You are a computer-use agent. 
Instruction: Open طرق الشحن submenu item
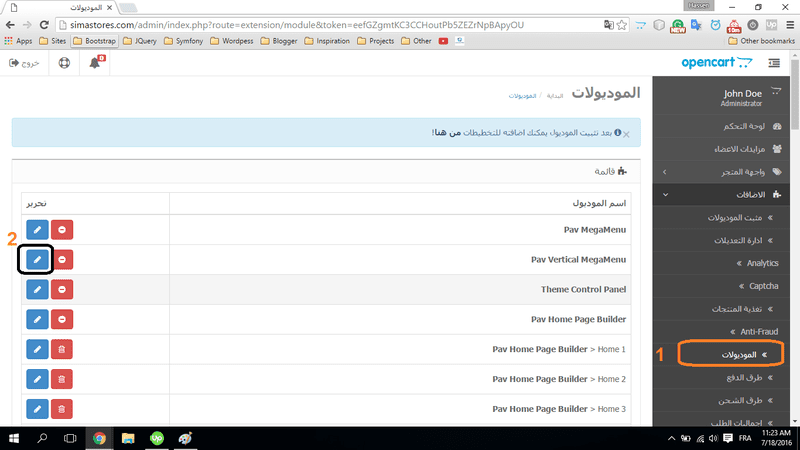click(x=721, y=401)
